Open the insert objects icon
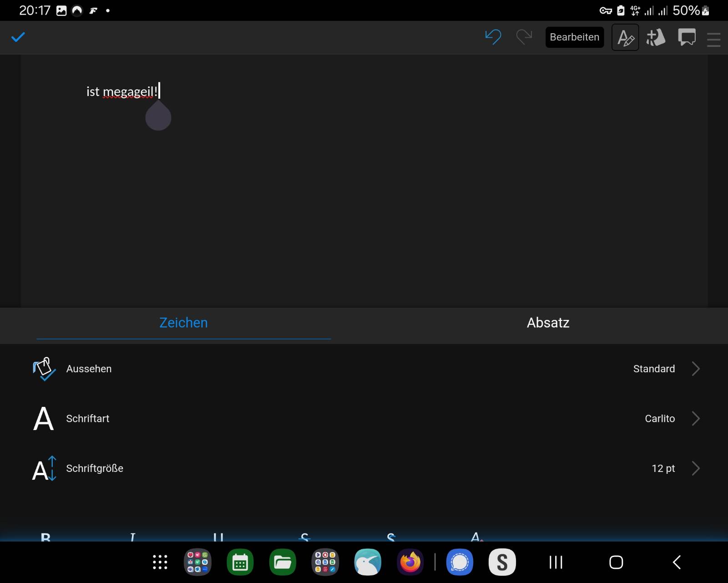The height and width of the screenshot is (583, 728). coord(656,37)
